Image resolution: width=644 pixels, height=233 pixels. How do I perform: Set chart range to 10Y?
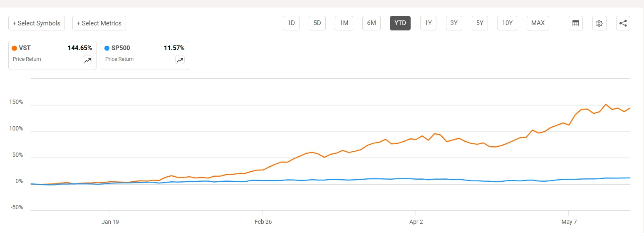[x=507, y=23]
